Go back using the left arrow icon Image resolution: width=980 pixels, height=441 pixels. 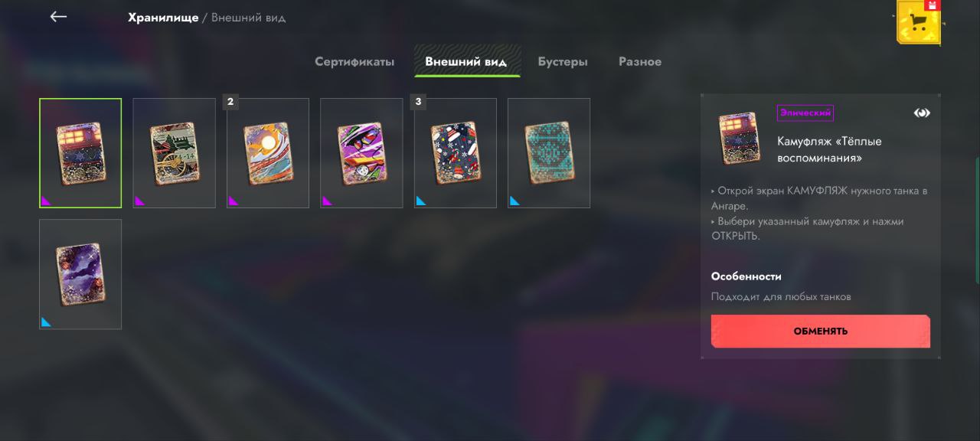pyautogui.click(x=58, y=16)
